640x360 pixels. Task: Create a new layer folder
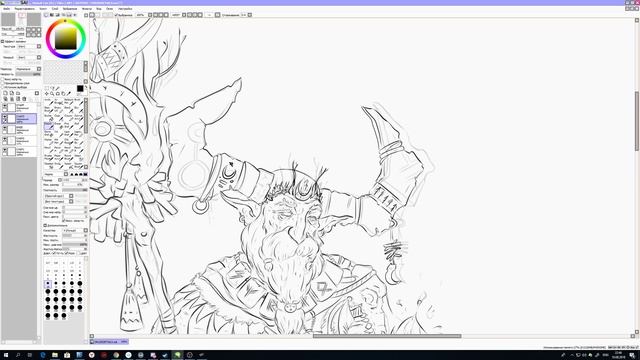[18, 93]
